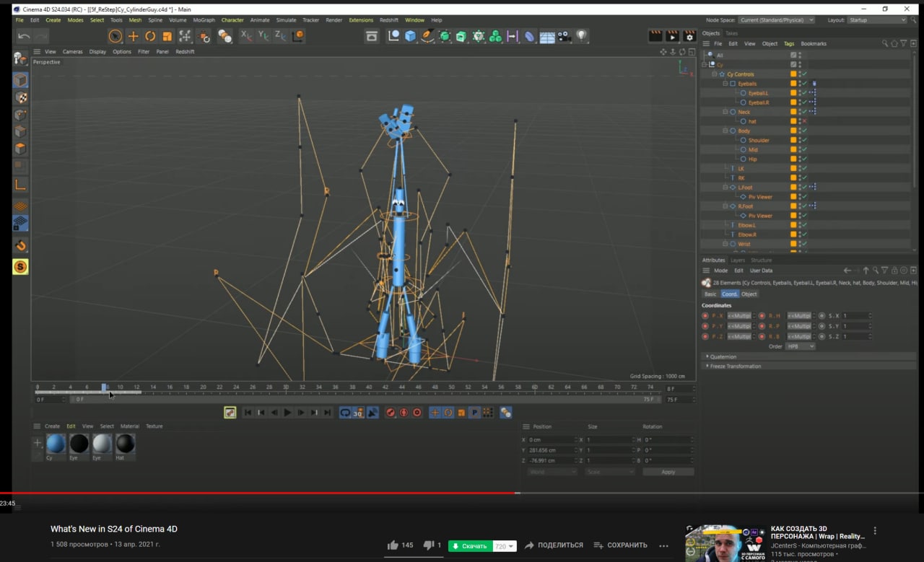924x562 pixels.
Task: Select the Live Selection tool
Action: pos(115,36)
